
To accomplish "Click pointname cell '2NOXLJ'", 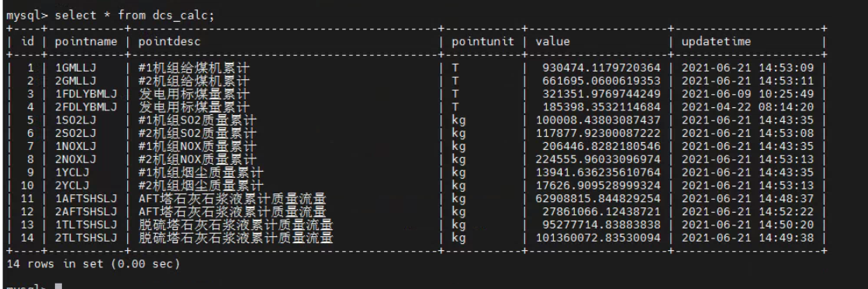I will (76, 159).
